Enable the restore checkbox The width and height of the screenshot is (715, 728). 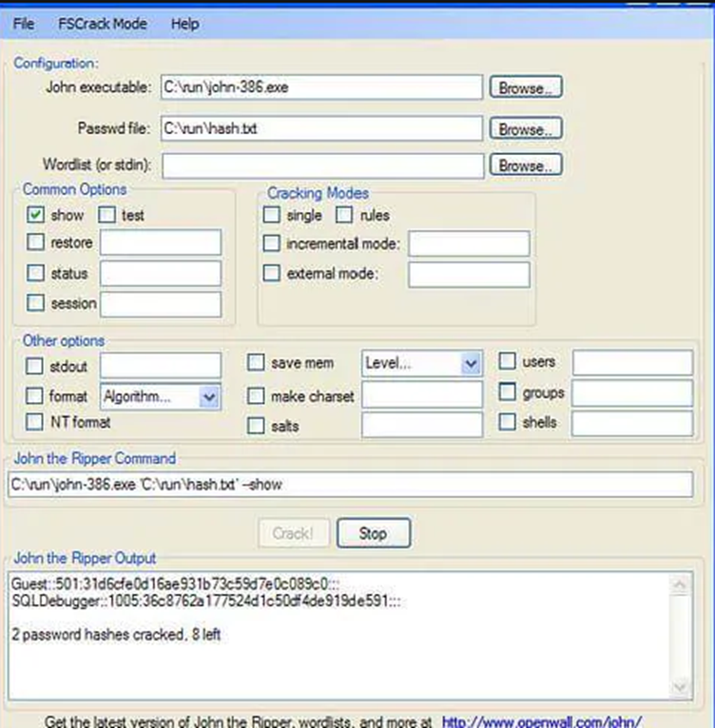[x=36, y=242]
